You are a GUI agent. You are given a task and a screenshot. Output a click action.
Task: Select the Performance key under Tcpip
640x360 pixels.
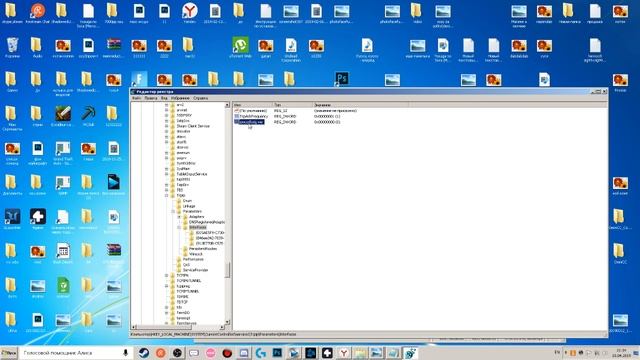click(193, 259)
